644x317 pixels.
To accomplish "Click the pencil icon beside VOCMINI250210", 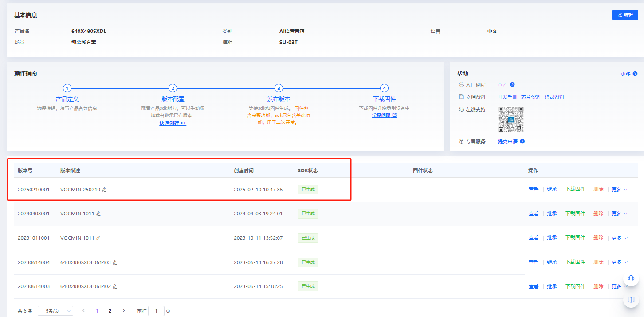I will point(104,190).
